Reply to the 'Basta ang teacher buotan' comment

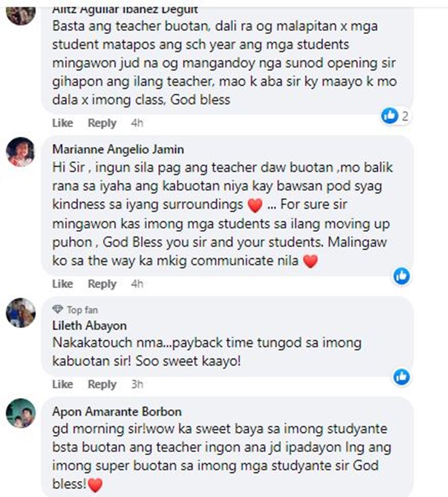[102, 123]
